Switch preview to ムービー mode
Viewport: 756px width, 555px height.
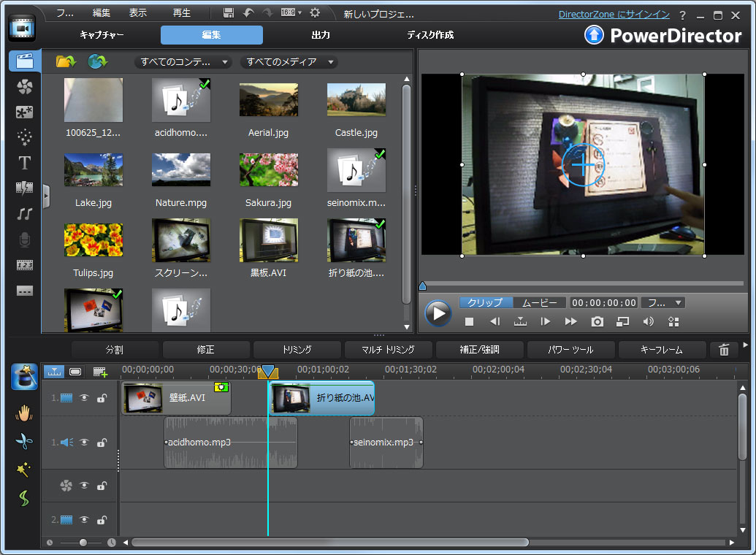(x=541, y=302)
